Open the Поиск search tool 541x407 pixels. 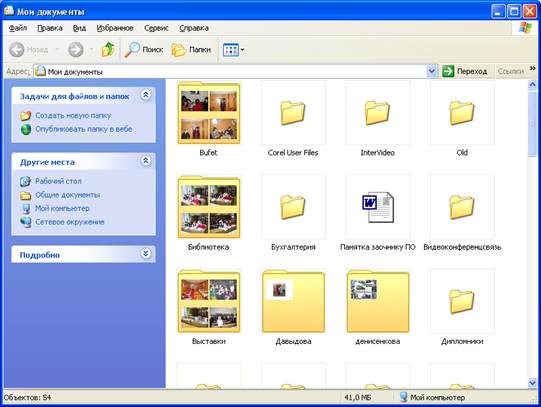click(144, 50)
